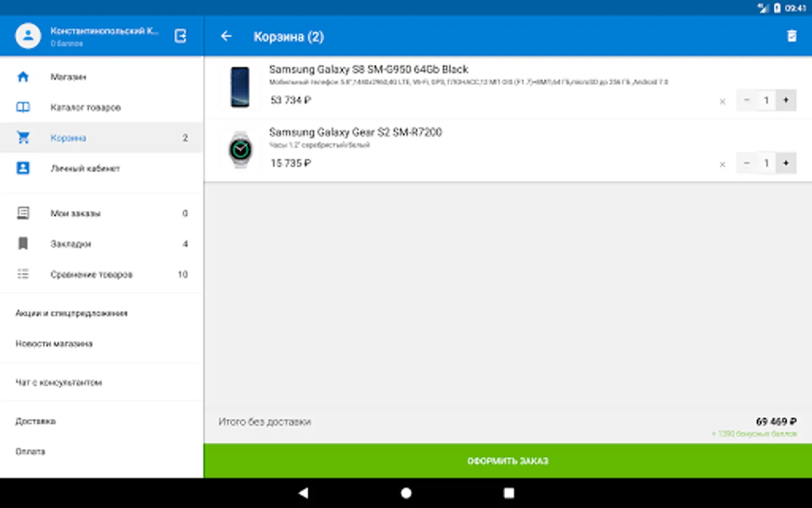
Task: Select Магазин in the navigation menu
Action: pos(68,77)
